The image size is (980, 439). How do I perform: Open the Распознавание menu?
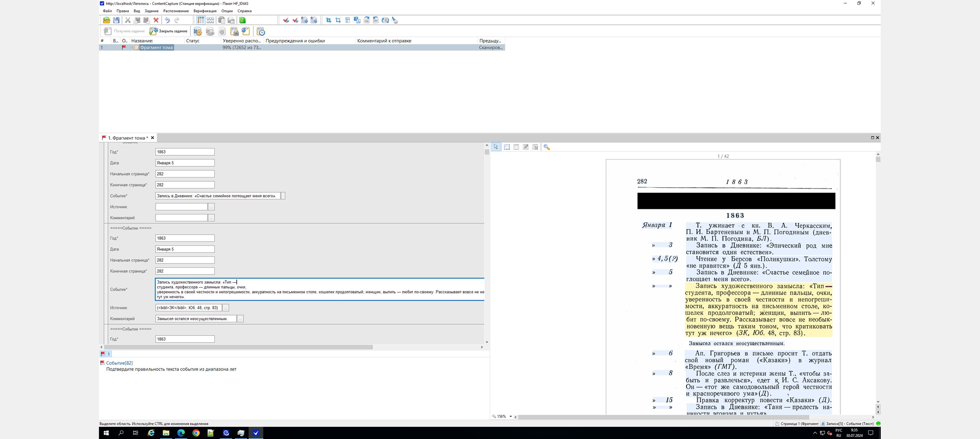pyautogui.click(x=176, y=11)
